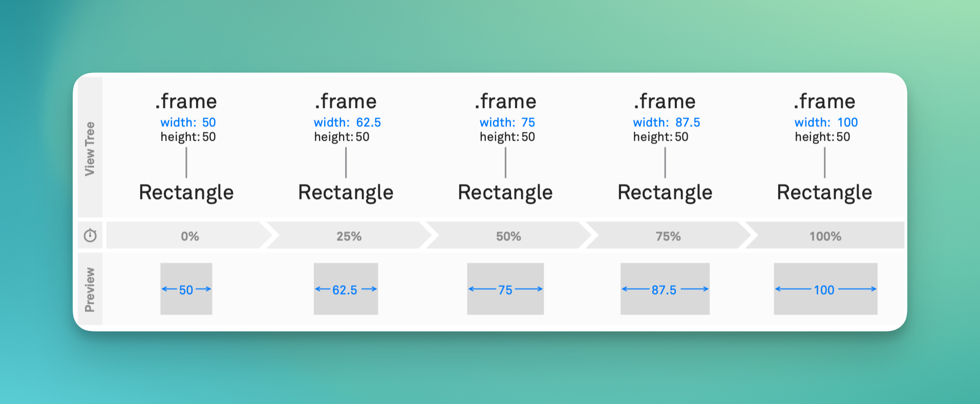Select the 75% timeline step
The image size is (980, 404).
pos(668,236)
